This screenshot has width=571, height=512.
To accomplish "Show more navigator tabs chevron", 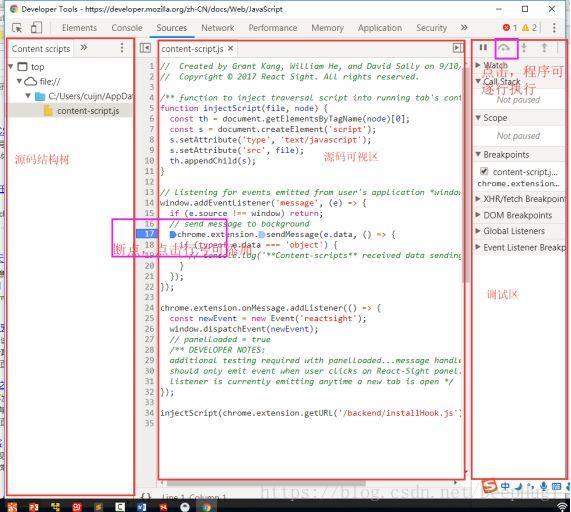I will tap(84, 48).
